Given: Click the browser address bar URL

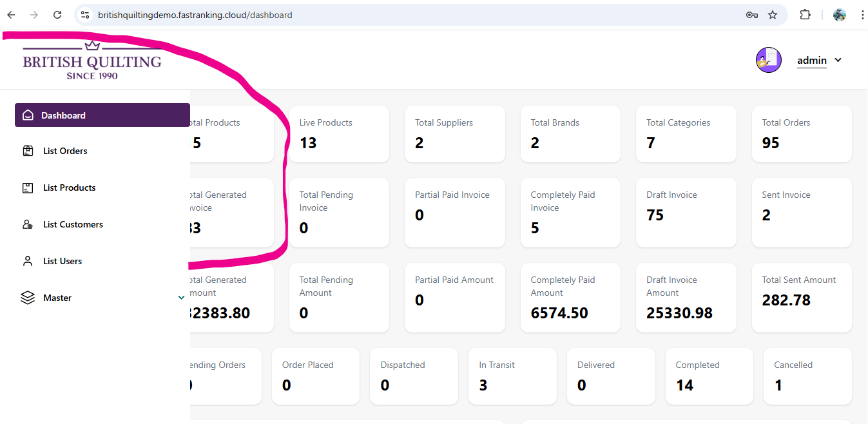Looking at the screenshot, I should click(195, 15).
